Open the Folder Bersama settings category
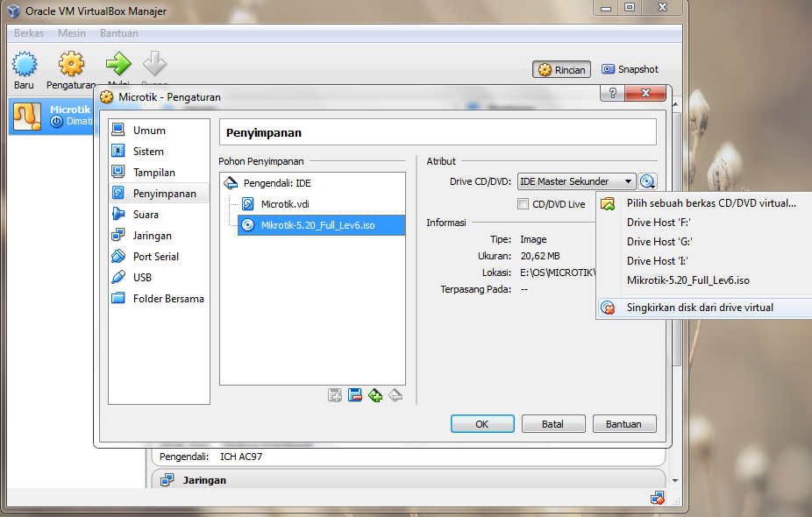The width and height of the screenshot is (812, 517). [x=159, y=299]
